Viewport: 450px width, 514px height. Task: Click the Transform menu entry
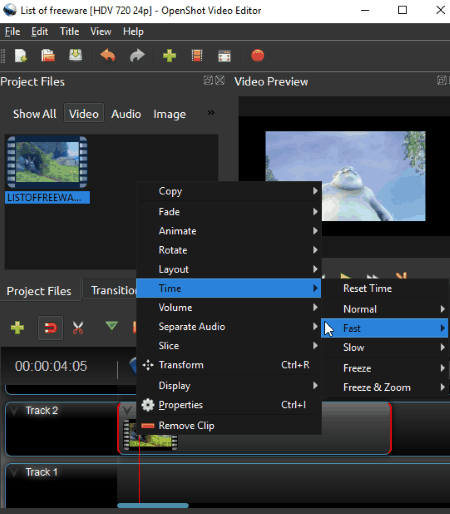coord(229,365)
